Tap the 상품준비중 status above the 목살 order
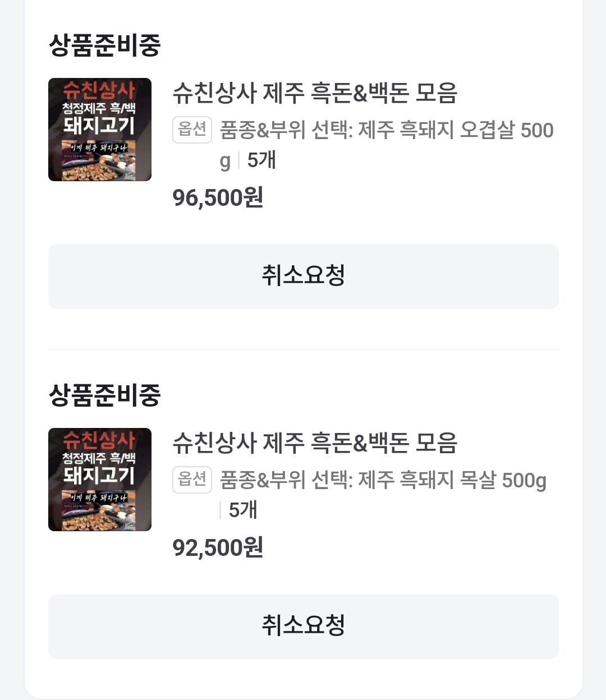The height and width of the screenshot is (700, 606). (x=105, y=395)
